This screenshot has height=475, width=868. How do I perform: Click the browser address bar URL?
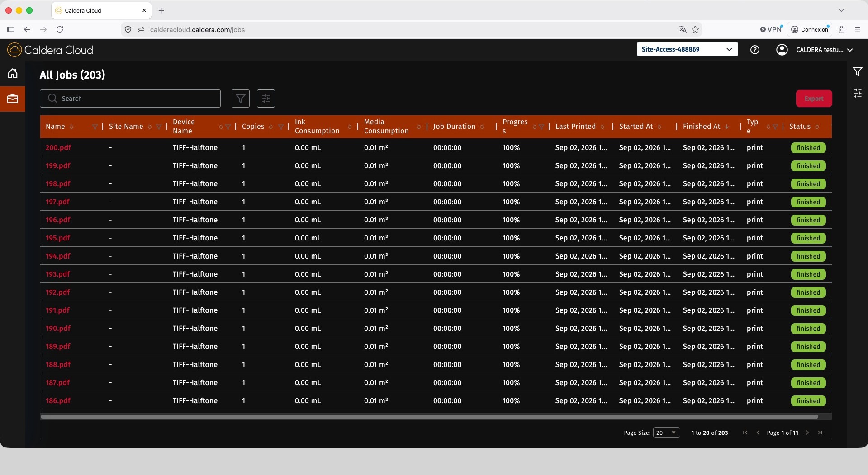tap(197, 30)
